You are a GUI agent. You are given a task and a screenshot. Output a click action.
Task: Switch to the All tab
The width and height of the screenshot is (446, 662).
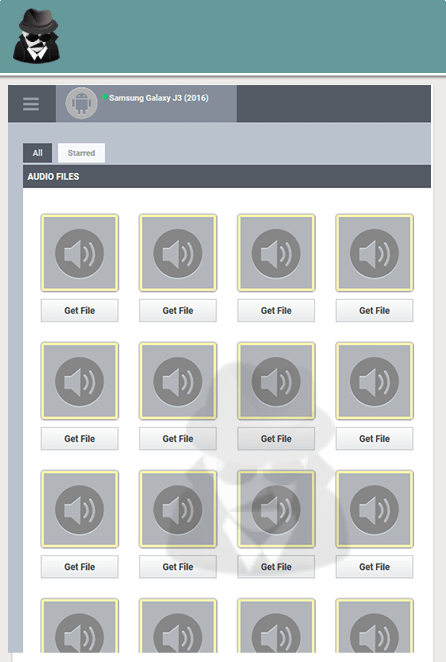coord(38,153)
